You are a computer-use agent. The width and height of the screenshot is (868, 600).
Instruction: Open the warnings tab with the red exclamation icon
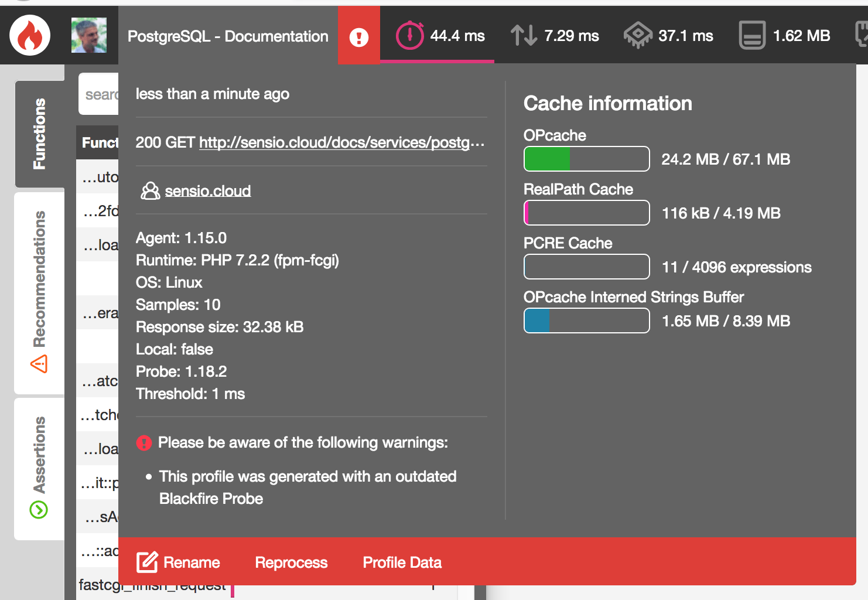359,35
